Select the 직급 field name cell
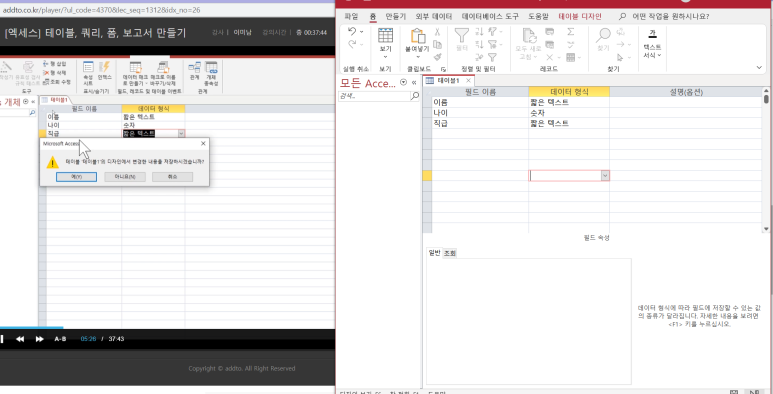The width and height of the screenshot is (773, 394). coord(480,123)
